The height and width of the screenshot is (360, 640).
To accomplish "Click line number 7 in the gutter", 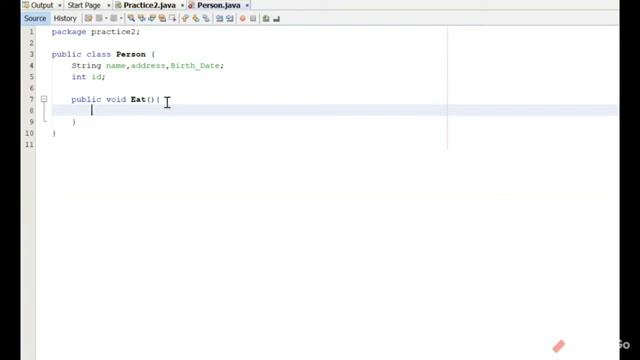I will coord(31,100).
